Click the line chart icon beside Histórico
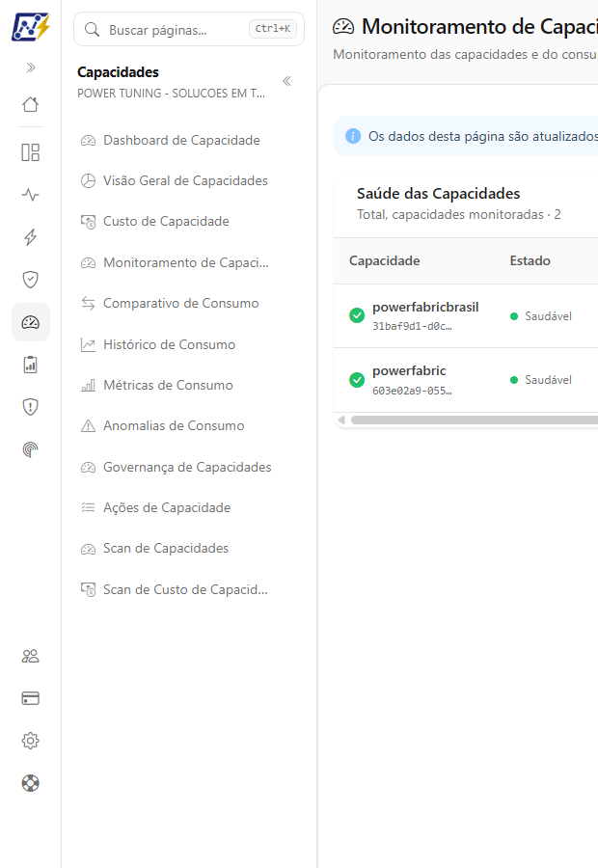The image size is (598, 868). coord(88,344)
